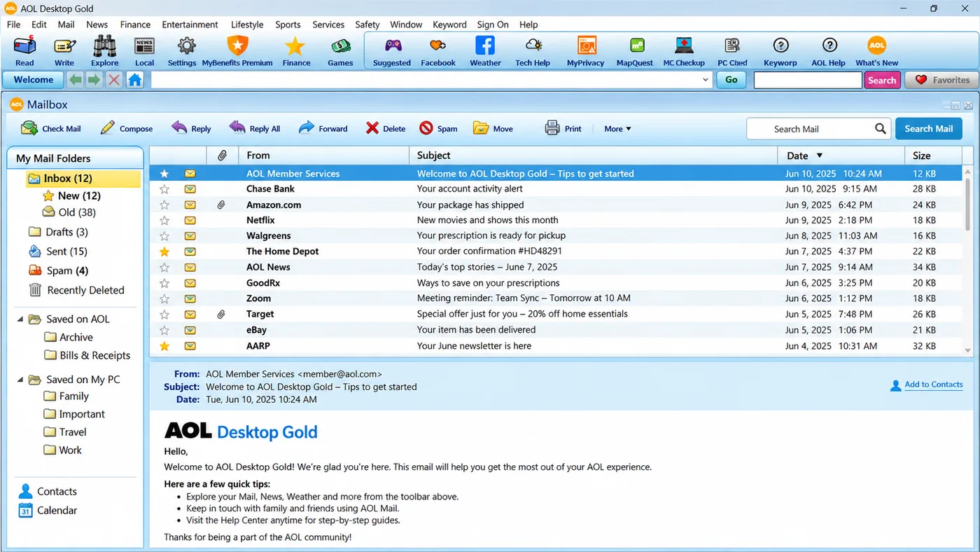
Task: Compose a new email
Action: click(x=126, y=128)
